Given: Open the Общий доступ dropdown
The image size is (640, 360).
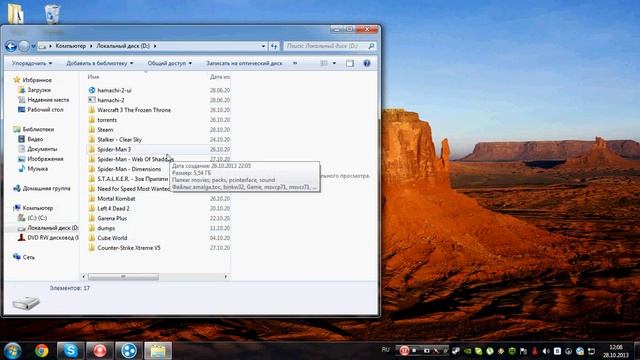Looking at the screenshot, I should point(169,63).
